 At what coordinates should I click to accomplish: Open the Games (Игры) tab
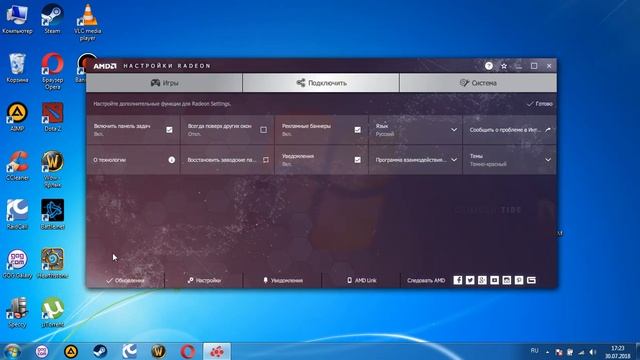pos(164,83)
